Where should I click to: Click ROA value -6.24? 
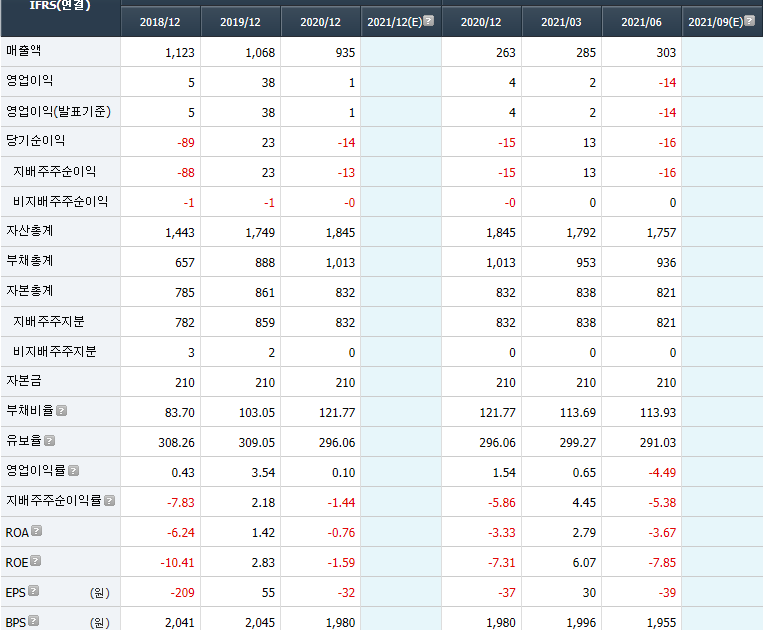(x=181, y=533)
